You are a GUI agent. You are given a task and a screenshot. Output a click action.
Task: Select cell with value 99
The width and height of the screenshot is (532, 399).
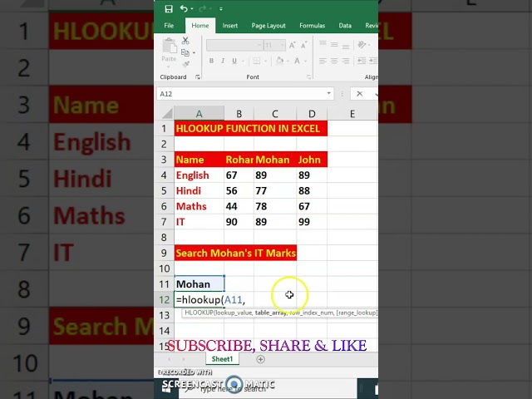[x=312, y=222]
